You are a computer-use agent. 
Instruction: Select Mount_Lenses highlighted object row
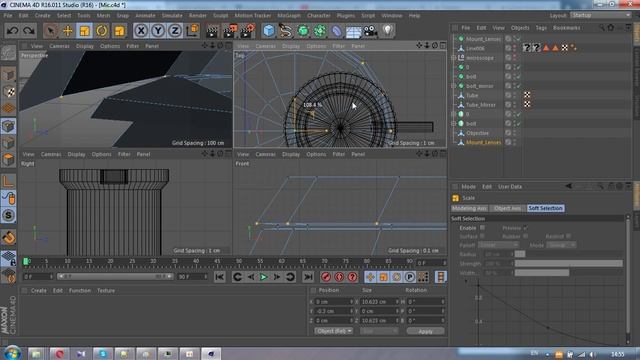tap(483, 142)
